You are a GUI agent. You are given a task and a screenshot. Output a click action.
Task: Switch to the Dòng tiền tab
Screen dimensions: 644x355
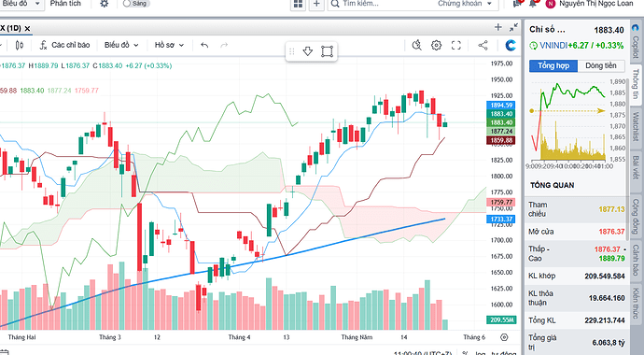point(600,65)
